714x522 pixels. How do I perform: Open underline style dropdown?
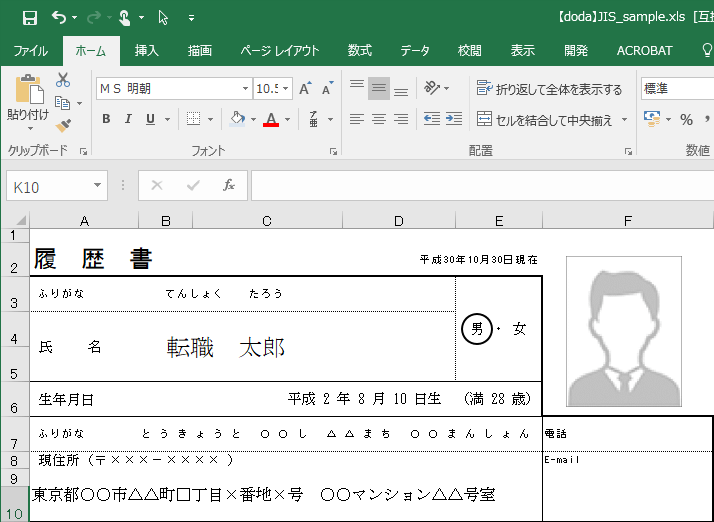pyautogui.click(x=167, y=120)
